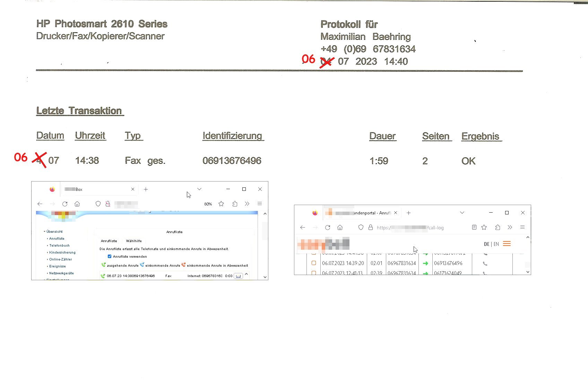The width and height of the screenshot is (588, 381).
Task: Switch to the Anrufliste tab
Action: 109,241
